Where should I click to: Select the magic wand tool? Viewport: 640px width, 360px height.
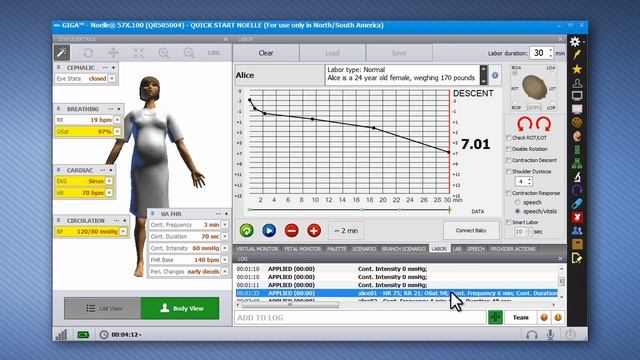click(62, 53)
